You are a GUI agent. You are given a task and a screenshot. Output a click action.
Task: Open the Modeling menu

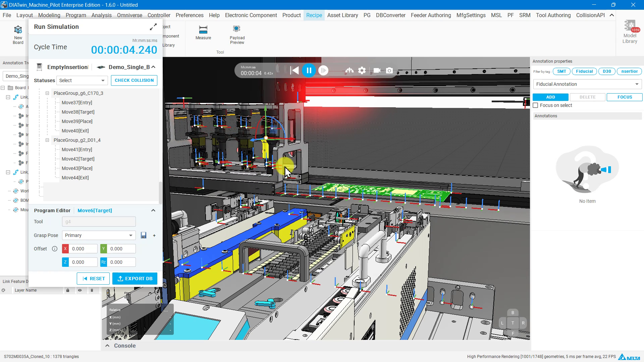pos(49,15)
